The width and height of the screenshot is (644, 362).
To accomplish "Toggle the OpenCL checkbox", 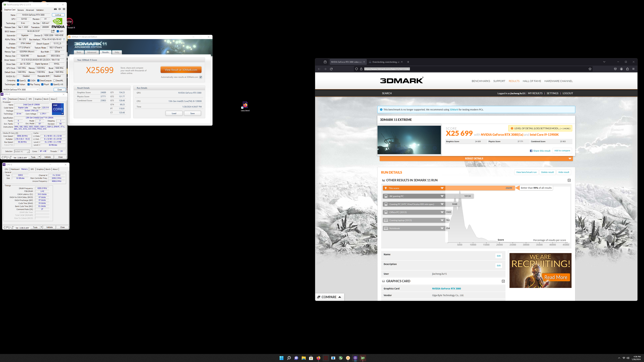I will click(18, 80).
